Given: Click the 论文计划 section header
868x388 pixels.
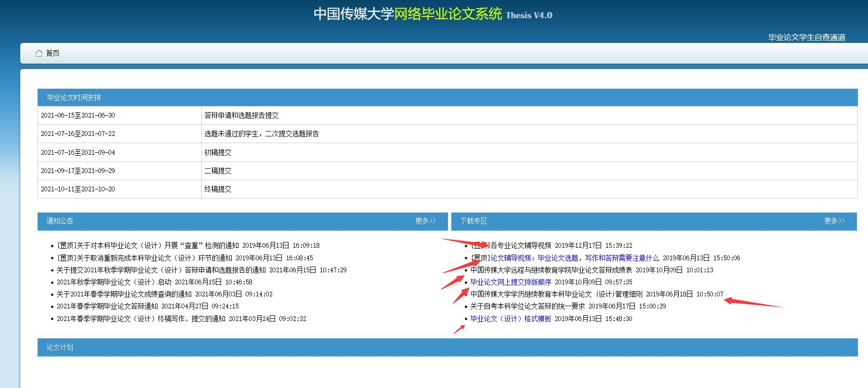Looking at the screenshot, I should [x=60, y=348].
